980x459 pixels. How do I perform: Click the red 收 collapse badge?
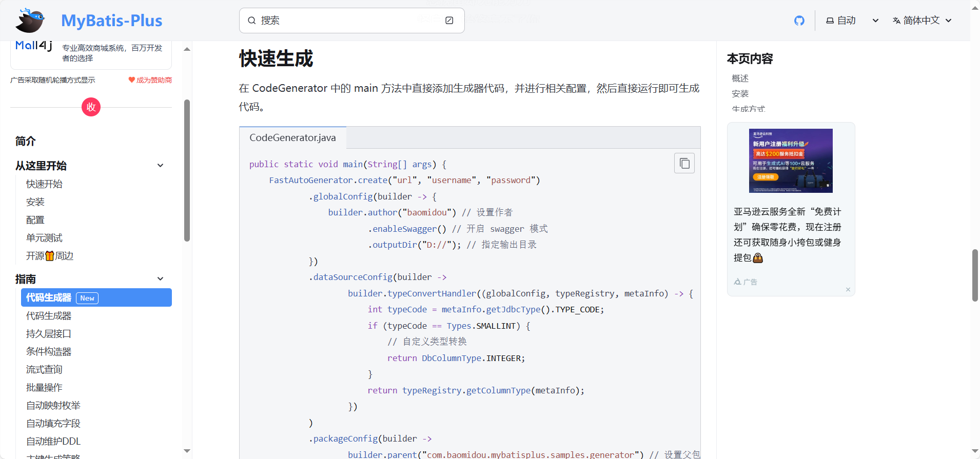91,107
